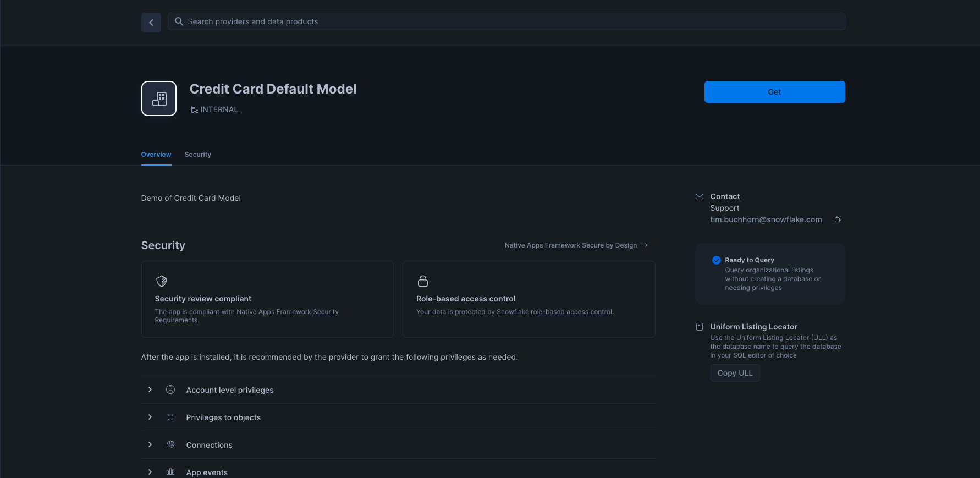Expand Account level privileges section
This screenshot has height=478, width=980.
150,389
